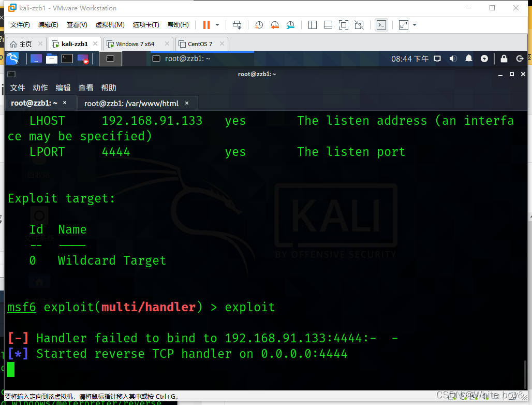Screen dimensions: 532x405
Task: Toggle the thumbnail bar view icon
Action: click(328, 25)
